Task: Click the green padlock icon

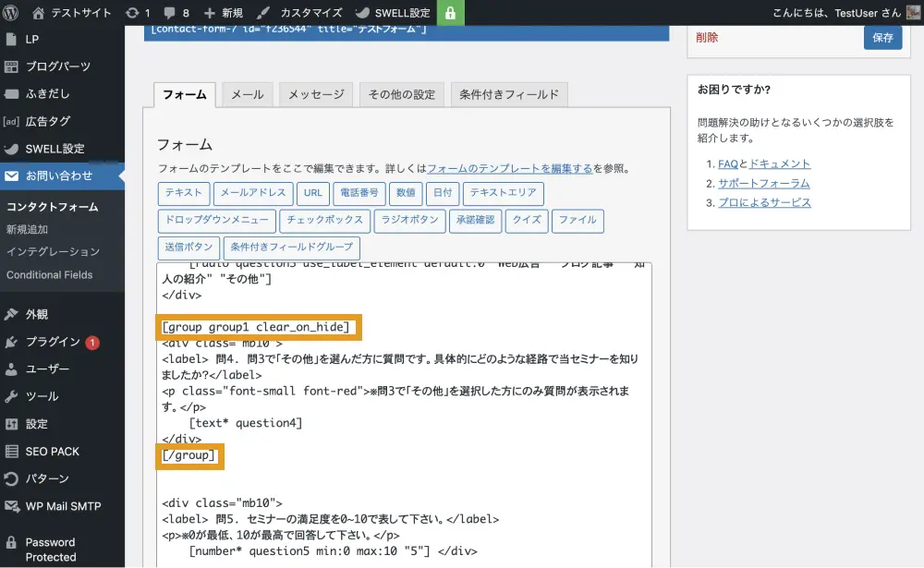Action: pyautogui.click(x=450, y=13)
